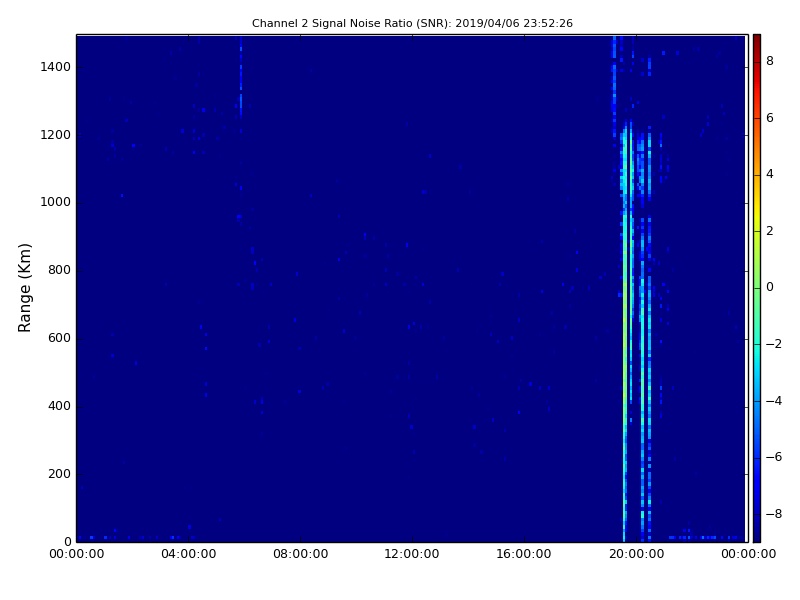Viewport: 800px width, 600px height.
Task: Select the colorbar tick label −6
Action: [x=770, y=457]
